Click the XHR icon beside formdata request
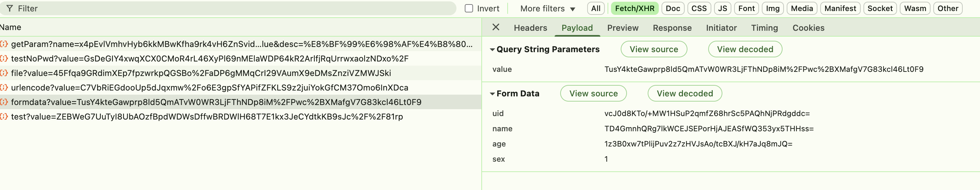 [x=4, y=102]
